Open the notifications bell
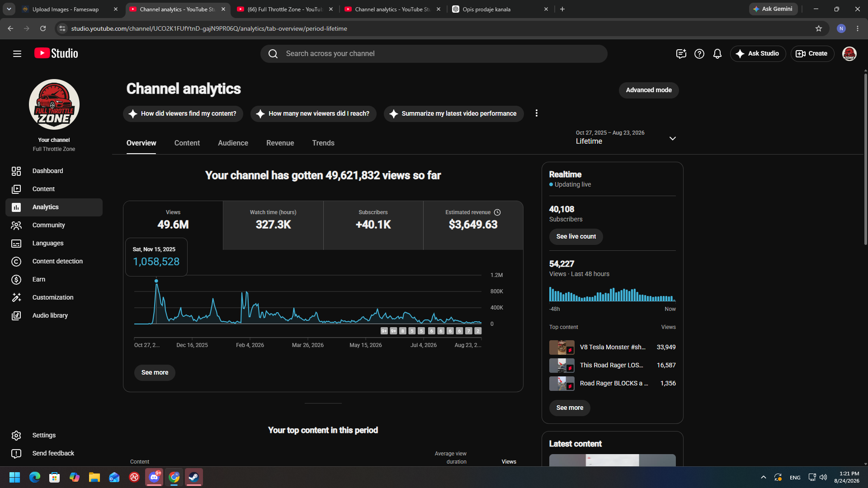The width and height of the screenshot is (868, 488). (717, 54)
